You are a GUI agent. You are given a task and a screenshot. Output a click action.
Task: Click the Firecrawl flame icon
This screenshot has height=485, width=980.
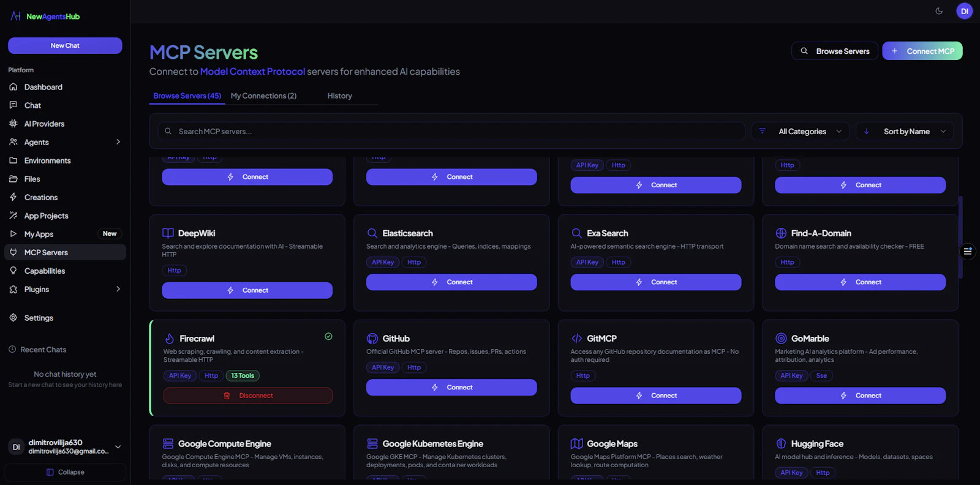click(170, 339)
